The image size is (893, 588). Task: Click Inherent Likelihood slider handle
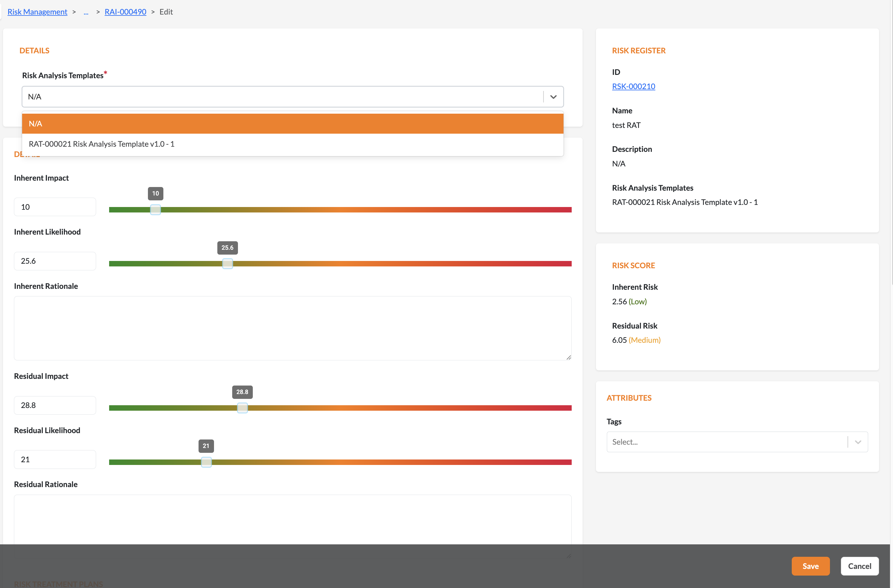tap(227, 264)
